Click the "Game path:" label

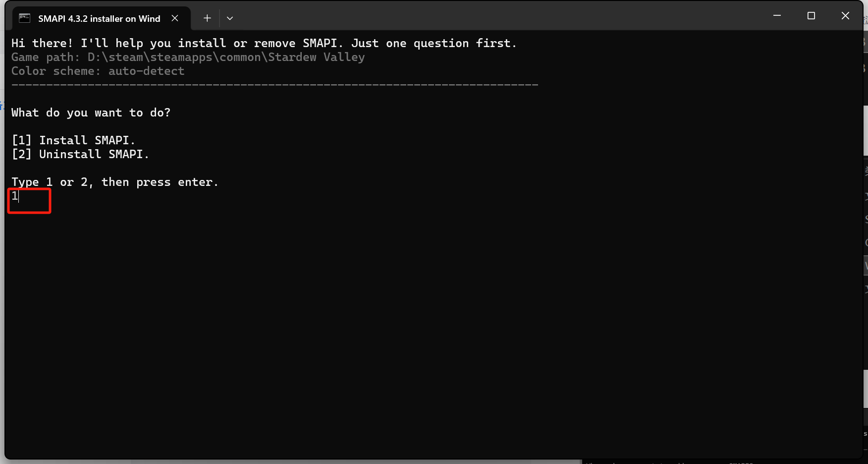pos(46,58)
